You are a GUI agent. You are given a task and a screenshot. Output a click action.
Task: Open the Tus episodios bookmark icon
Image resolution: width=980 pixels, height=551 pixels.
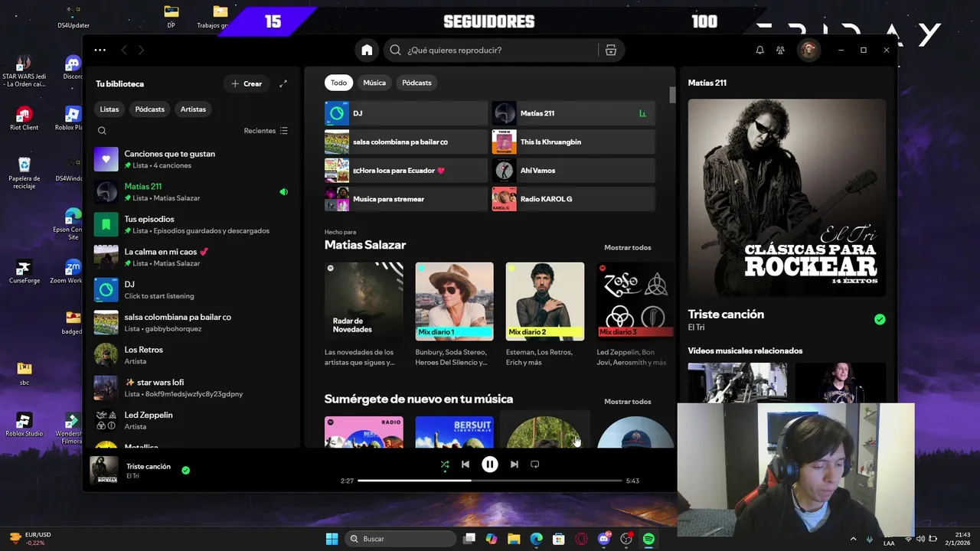pos(106,224)
